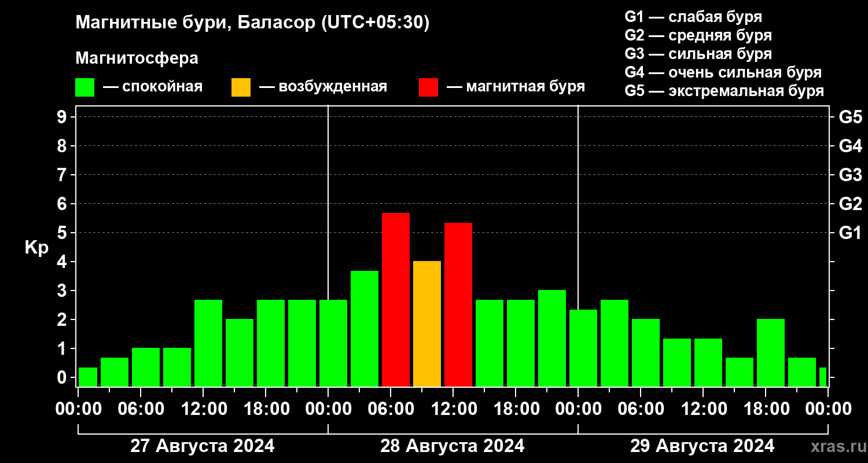The width and height of the screenshot is (868, 463).
Task: Click the '27 Августа 2024' date label
Action: coord(203,446)
